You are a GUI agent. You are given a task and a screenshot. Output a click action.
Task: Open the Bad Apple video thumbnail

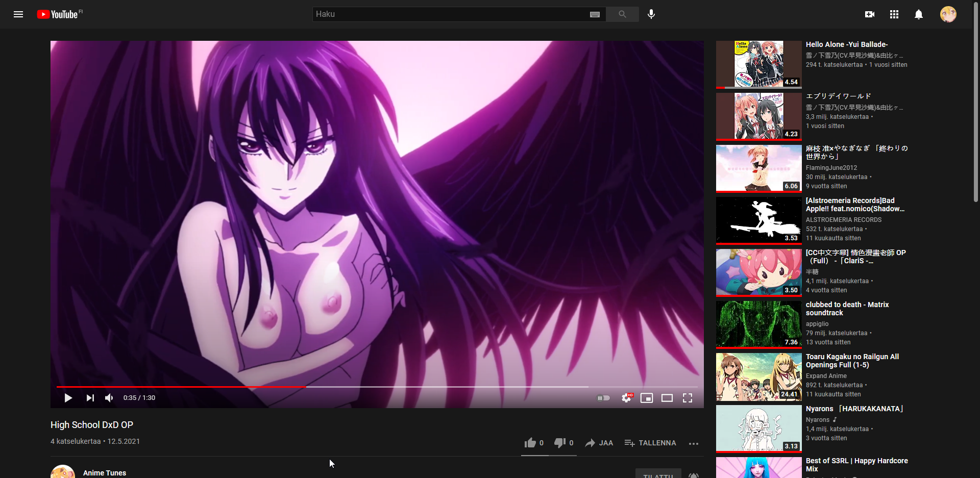pyautogui.click(x=758, y=220)
